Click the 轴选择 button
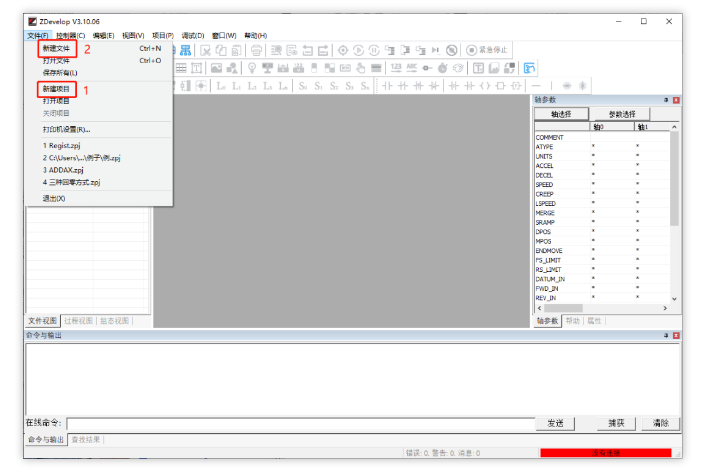 click(562, 114)
